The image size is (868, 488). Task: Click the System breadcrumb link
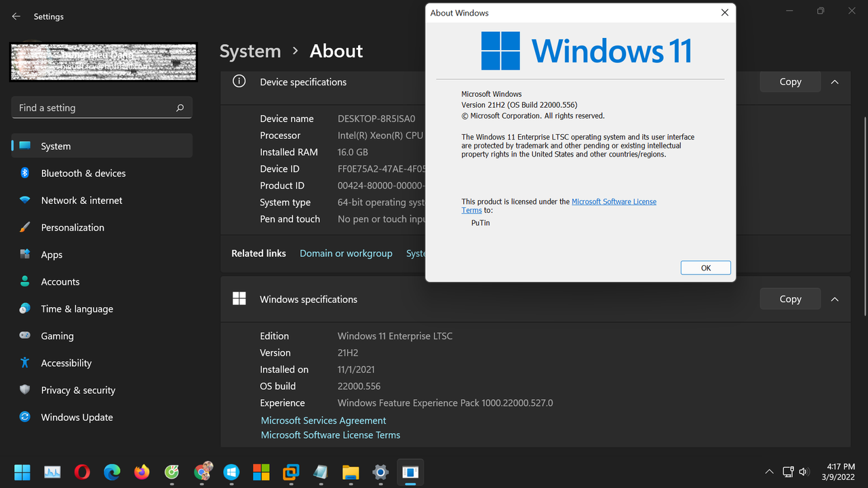(250, 51)
